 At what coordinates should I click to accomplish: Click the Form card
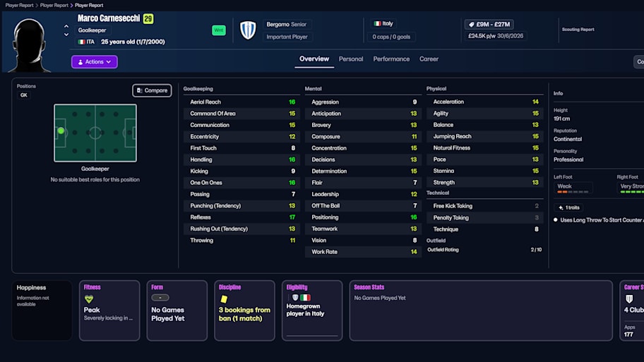tap(177, 310)
